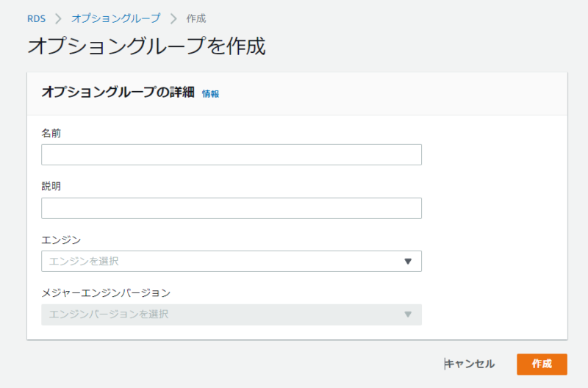Click the メジャーエンジンバージョン label
This screenshot has width=588, height=388.
pyautogui.click(x=106, y=292)
